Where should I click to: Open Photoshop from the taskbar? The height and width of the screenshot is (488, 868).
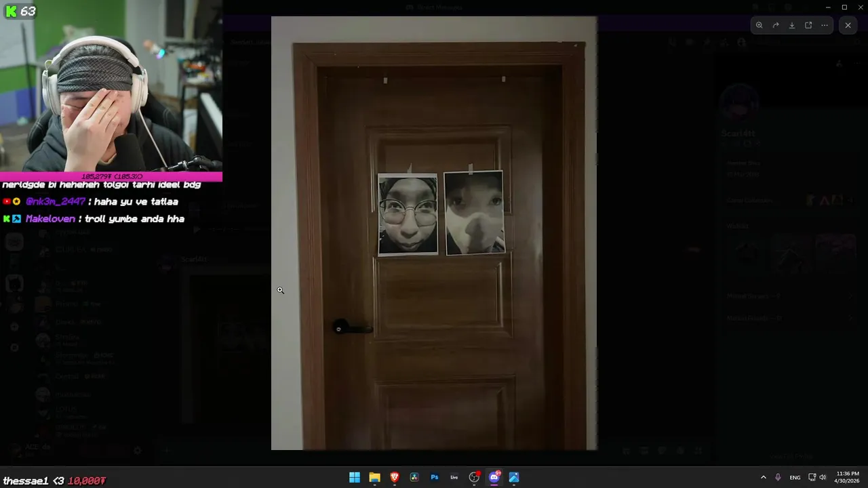tap(434, 477)
